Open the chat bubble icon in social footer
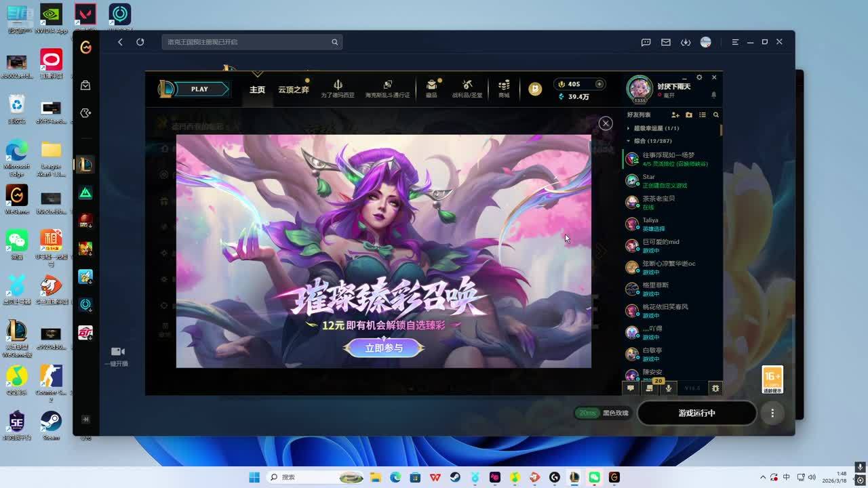This screenshot has height=488, width=868. pos(631,388)
